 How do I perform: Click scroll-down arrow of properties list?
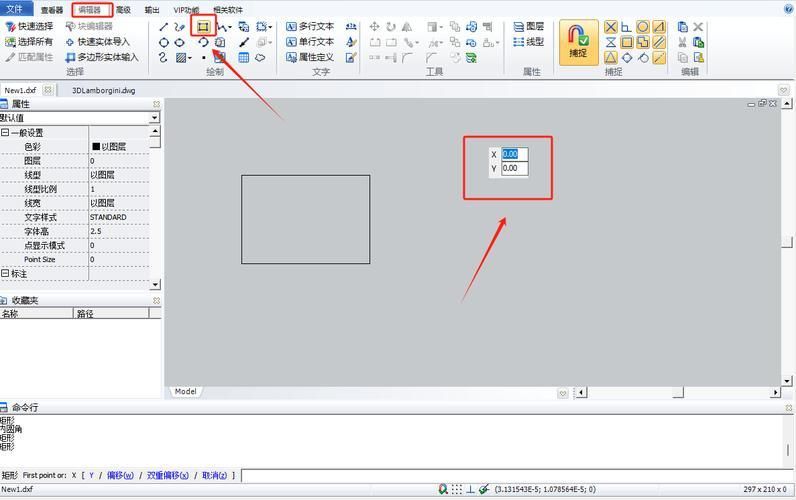click(155, 284)
